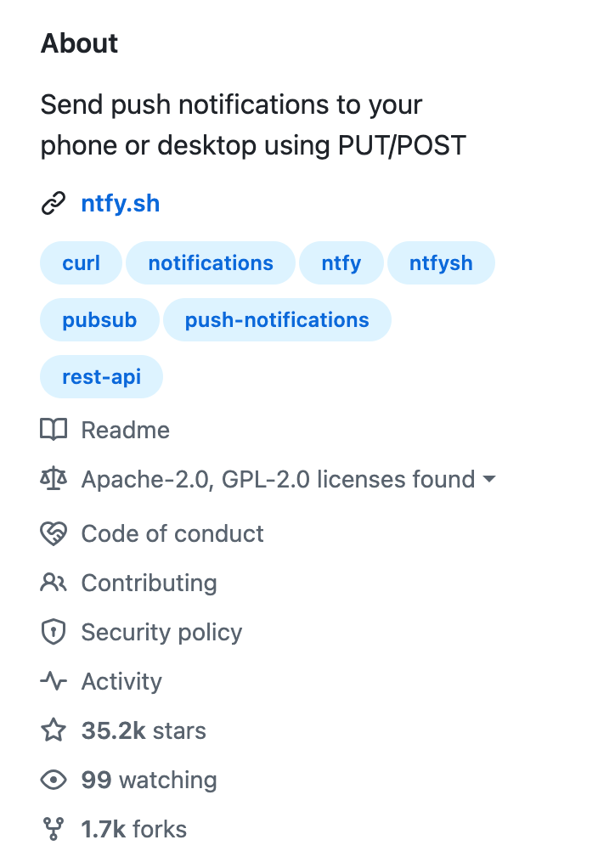Click the license scale icon

click(x=54, y=479)
